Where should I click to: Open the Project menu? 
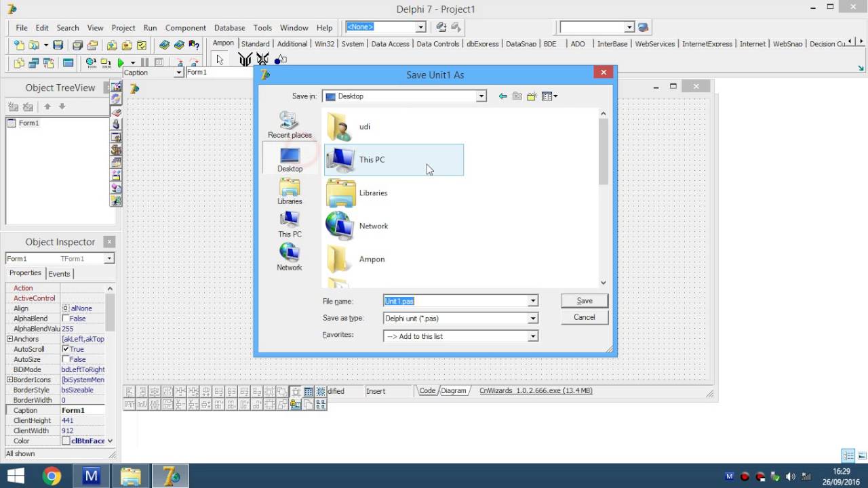tap(123, 28)
